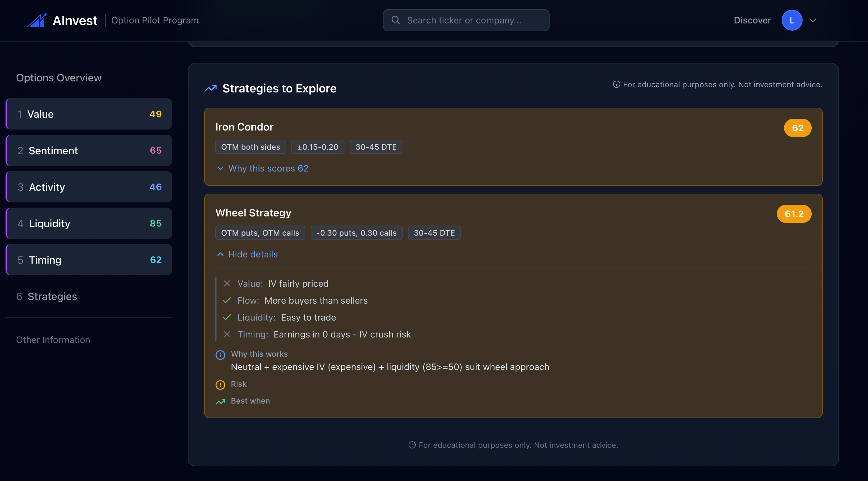
Task: Click the Option Pilot Program link
Action: [155, 20]
